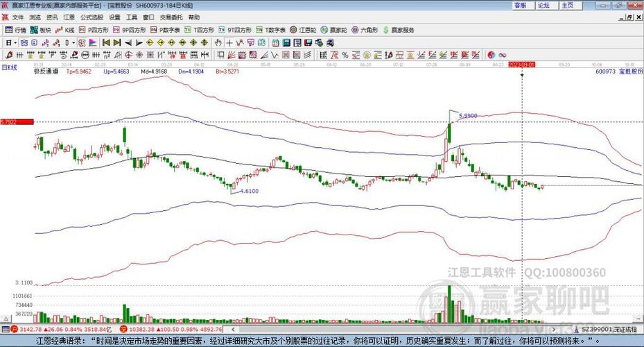Click Shenzhen index 10382.38 status entry
644x347 pixels.
click(x=171, y=330)
